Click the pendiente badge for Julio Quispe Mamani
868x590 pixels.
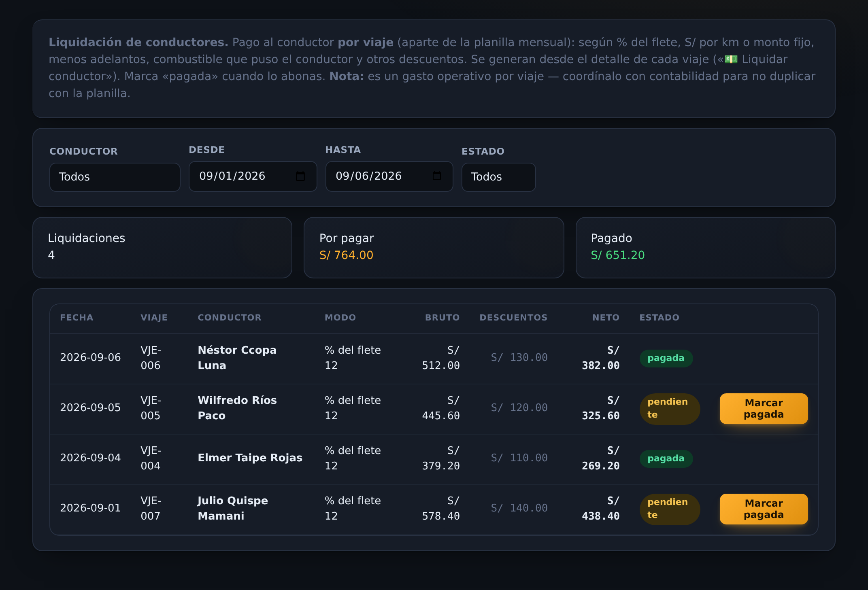[670, 509]
